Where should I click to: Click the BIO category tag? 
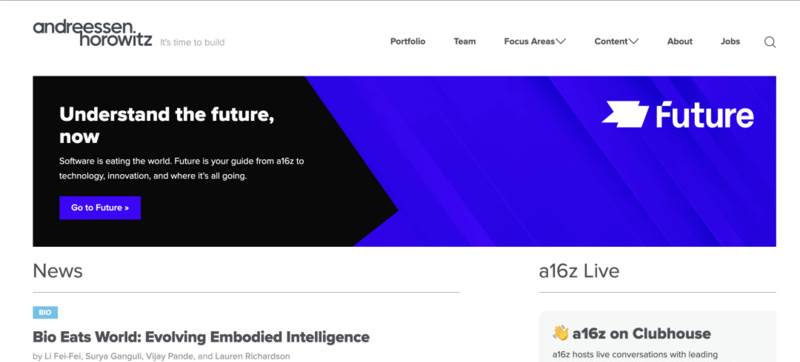pyautogui.click(x=45, y=313)
